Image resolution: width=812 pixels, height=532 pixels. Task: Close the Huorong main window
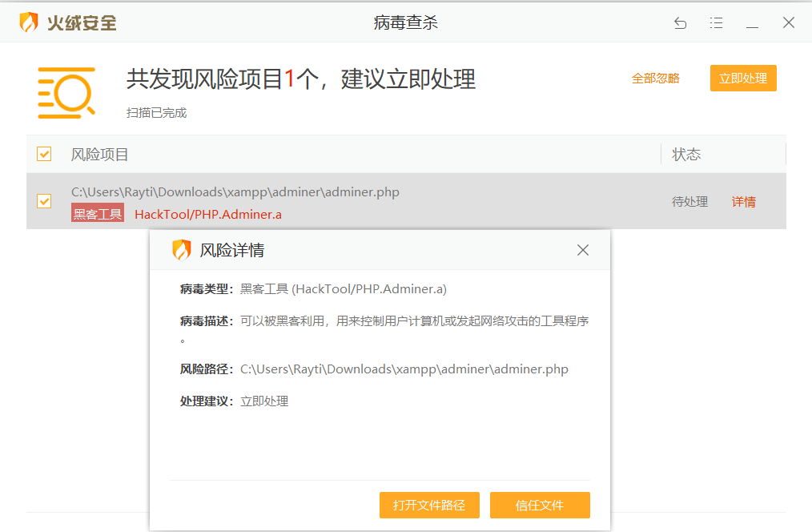click(x=789, y=22)
